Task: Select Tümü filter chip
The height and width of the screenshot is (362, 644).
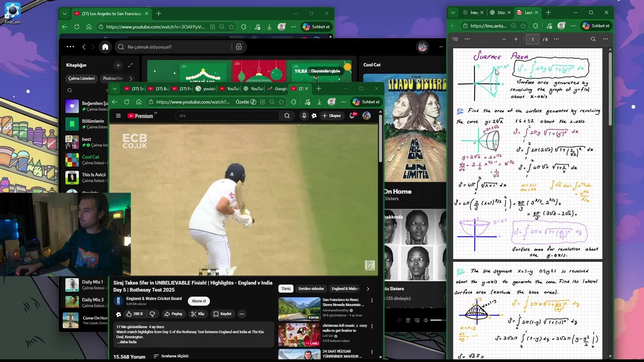Action: pyautogui.click(x=286, y=289)
